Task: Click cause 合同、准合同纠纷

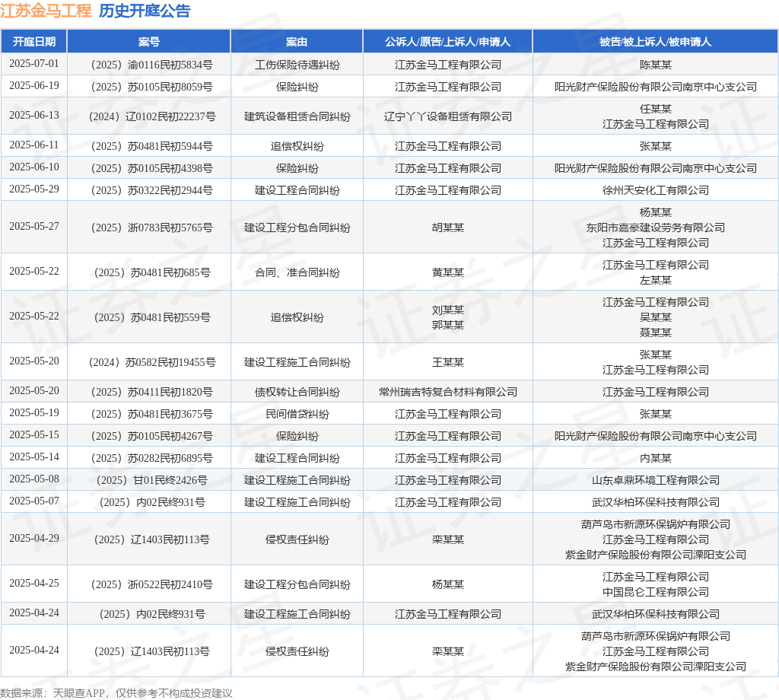Action: click(297, 272)
